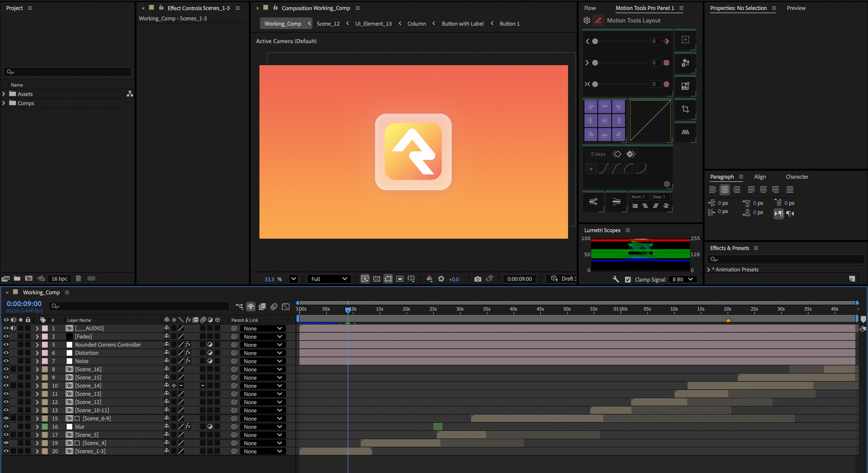
Task: Click the viewer current time 0:00:09:00 button
Action: [519, 279]
